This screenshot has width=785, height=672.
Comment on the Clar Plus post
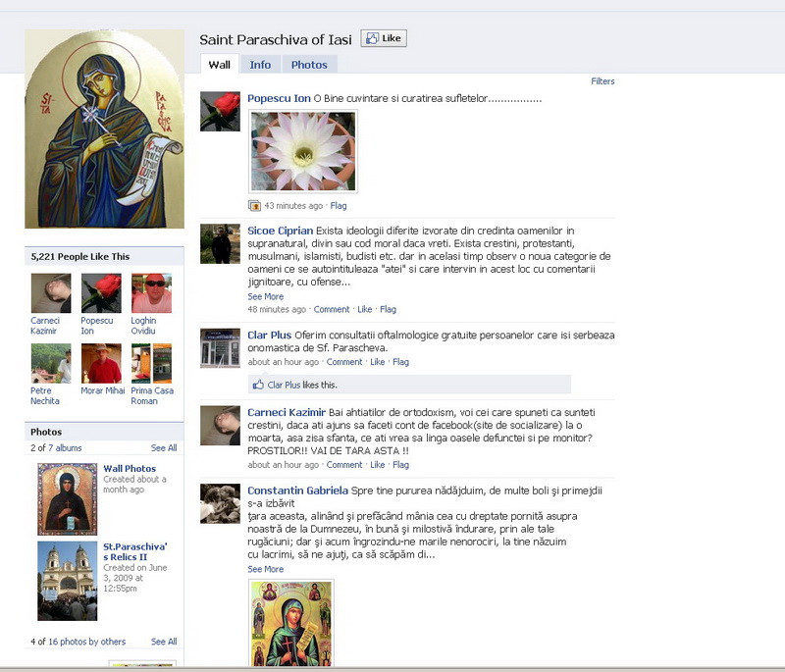343,362
